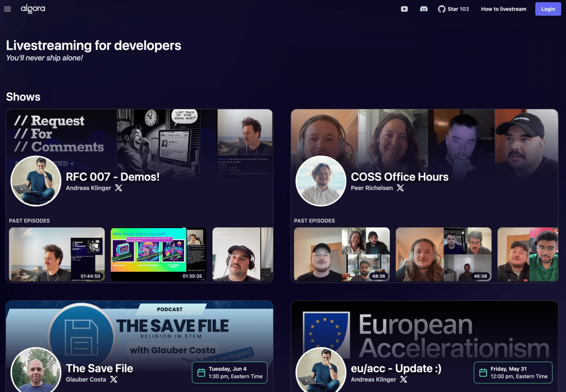The height and width of the screenshot is (392, 566).
Task: Open the COSS Office Hours show title
Action: [x=400, y=177]
